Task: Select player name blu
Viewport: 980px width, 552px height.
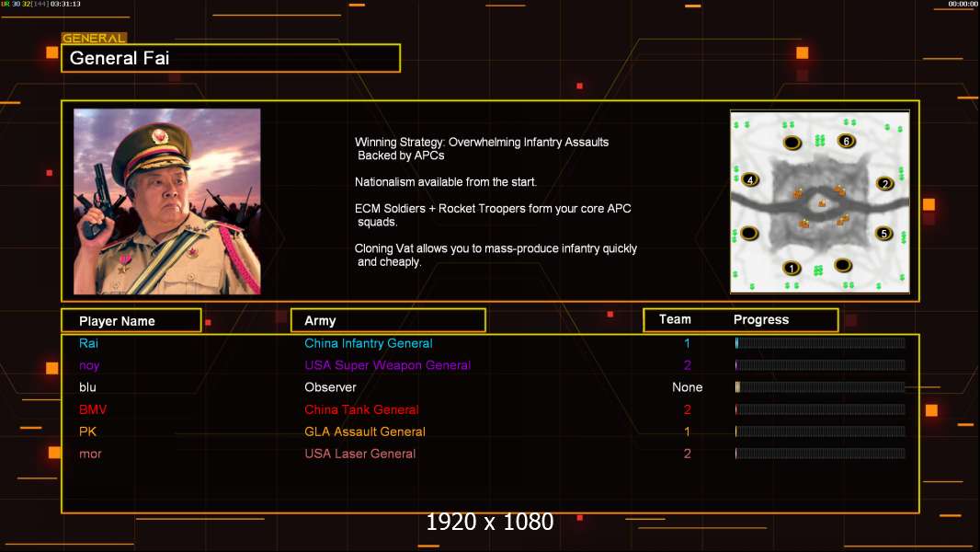Action: (x=87, y=387)
